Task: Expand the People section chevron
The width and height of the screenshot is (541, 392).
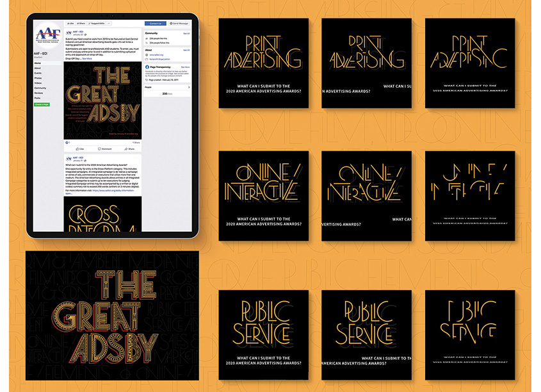Action: coord(189,87)
